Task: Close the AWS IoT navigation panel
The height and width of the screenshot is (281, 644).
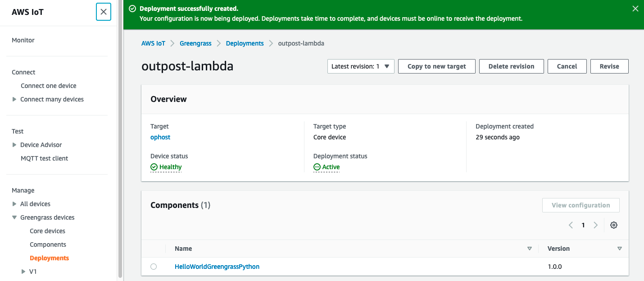Action: point(103,12)
